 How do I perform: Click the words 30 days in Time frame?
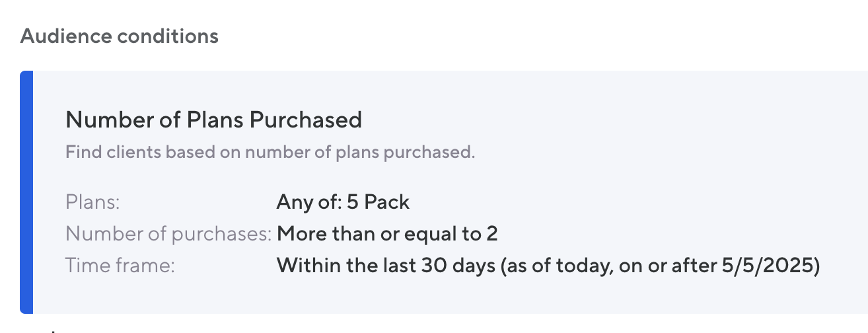click(x=462, y=266)
